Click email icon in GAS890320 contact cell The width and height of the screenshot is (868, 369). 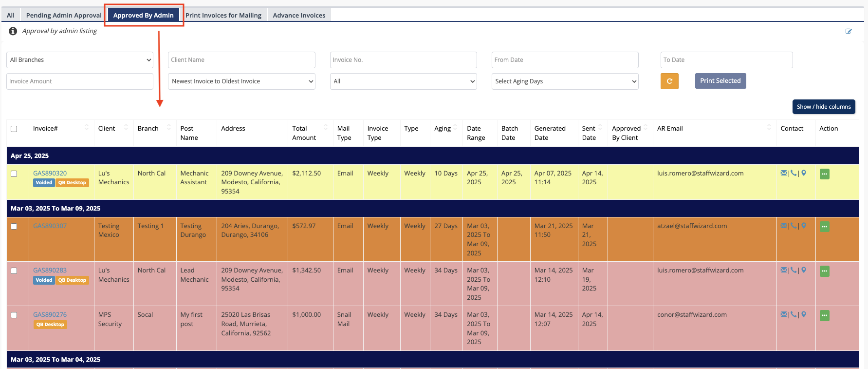(x=783, y=173)
